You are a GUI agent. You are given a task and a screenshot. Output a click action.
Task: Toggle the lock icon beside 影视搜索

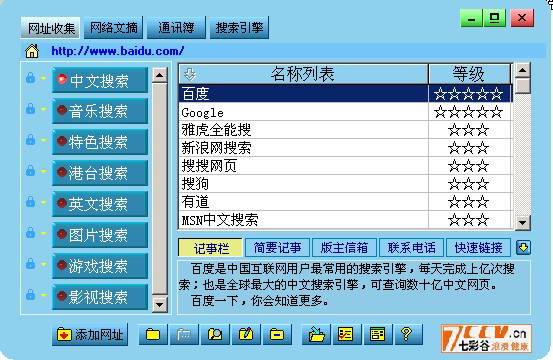coord(31,295)
